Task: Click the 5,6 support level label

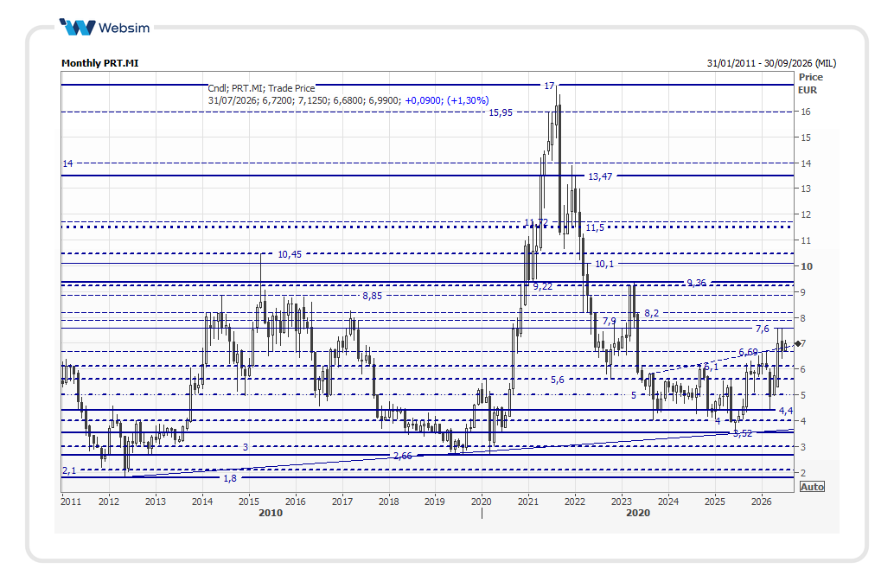Action: point(557,380)
